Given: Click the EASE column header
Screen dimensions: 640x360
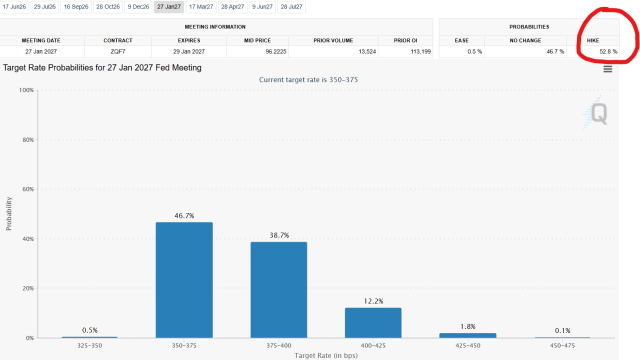Looking at the screenshot, I should [x=462, y=40].
